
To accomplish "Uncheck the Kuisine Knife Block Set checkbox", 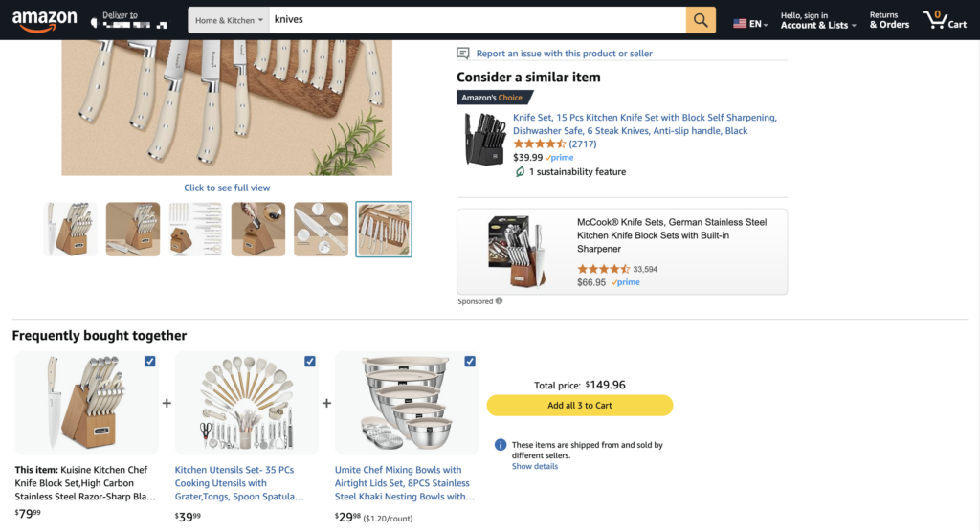I will (150, 362).
